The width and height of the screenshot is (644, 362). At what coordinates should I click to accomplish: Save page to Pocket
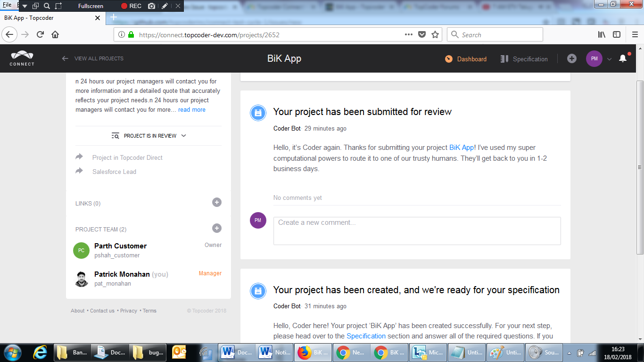(x=422, y=34)
